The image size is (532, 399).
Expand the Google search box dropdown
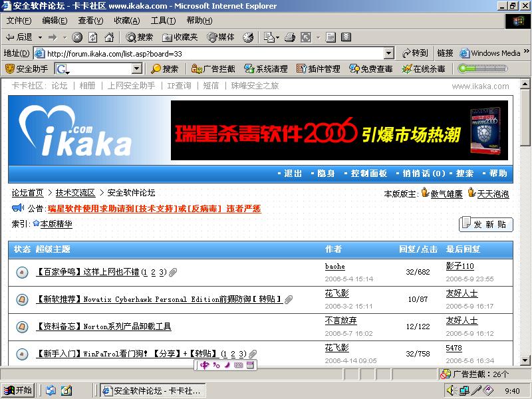click(x=136, y=69)
